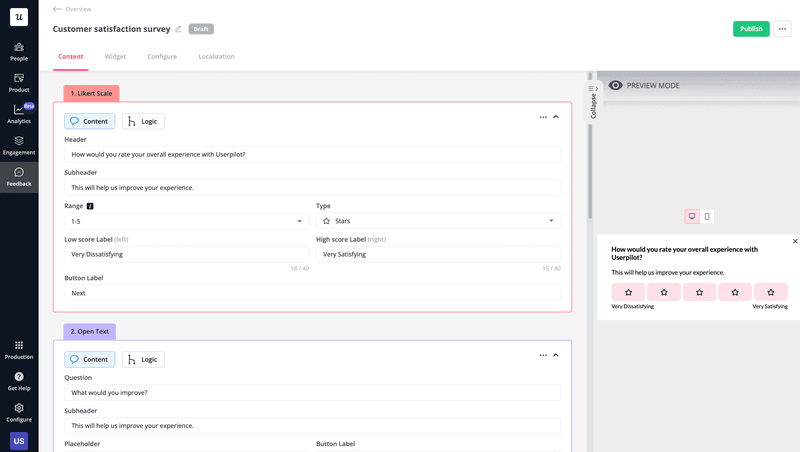Select the third star in preview

coord(699,292)
